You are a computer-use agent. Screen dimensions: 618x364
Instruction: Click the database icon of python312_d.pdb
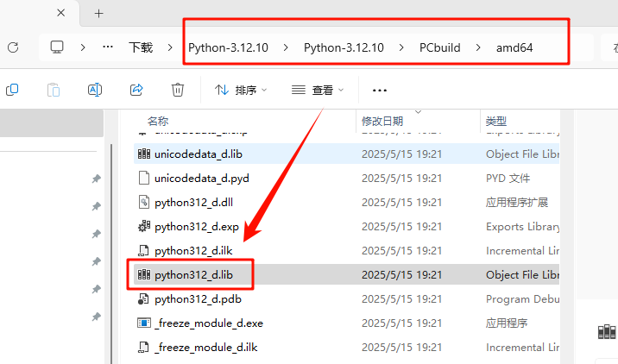click(143, 299)
